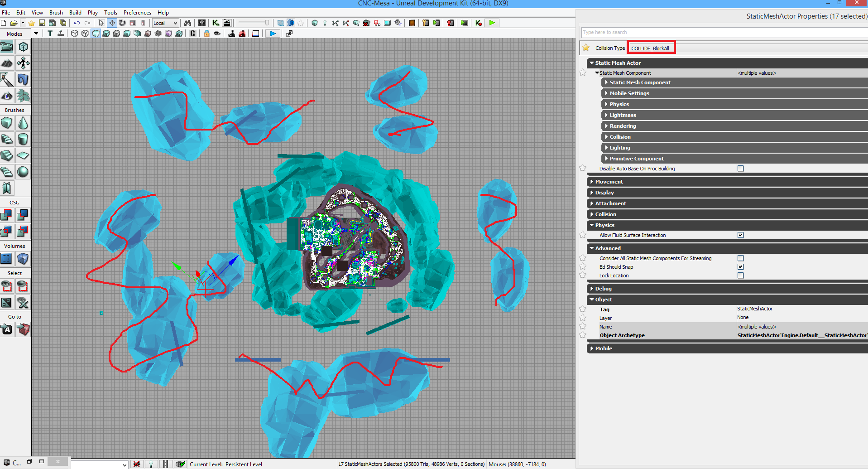Click the Save level floppy icon

pos(42,23)
